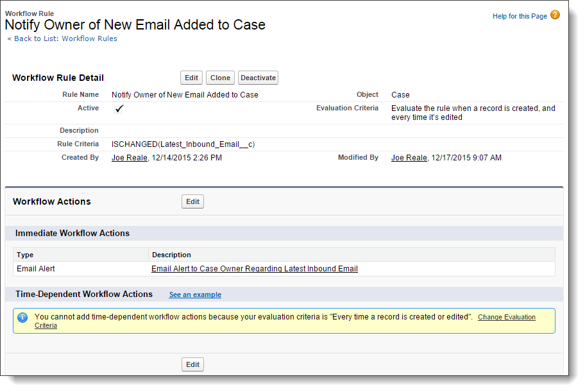Clone this workflow rule
585x392 pixels.
(220, 78)
